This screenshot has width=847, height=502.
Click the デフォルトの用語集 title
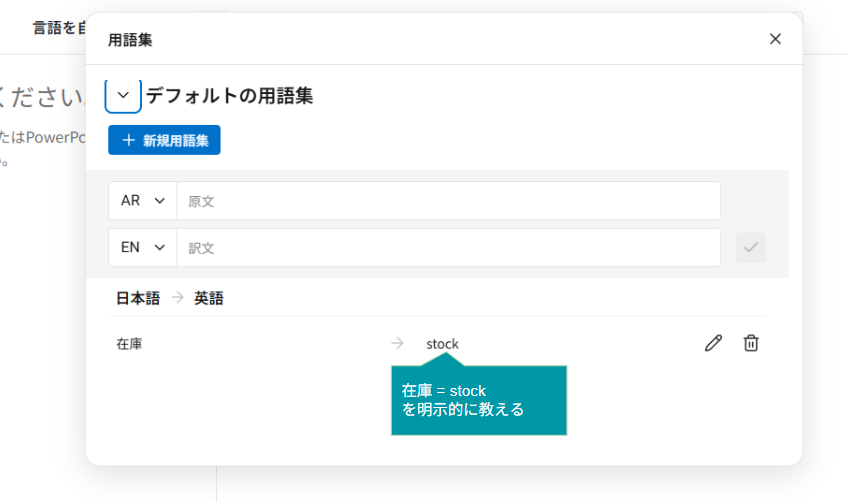point(230,96)
